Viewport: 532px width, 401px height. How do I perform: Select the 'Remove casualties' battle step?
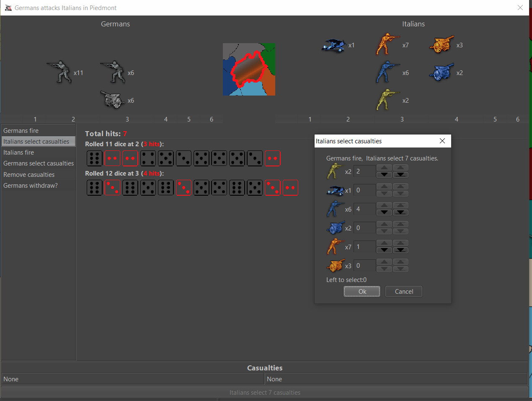tap(29, 175)
